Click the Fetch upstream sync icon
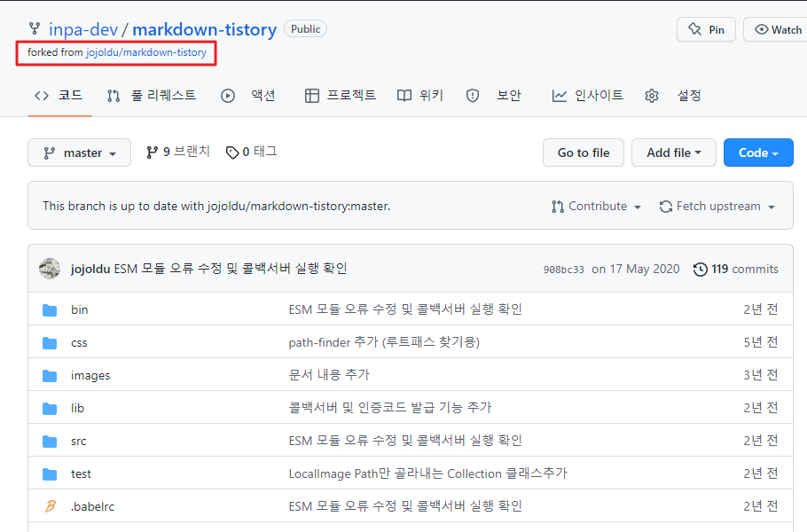Screen dimensions: 807x532 (x=666, y=207)
